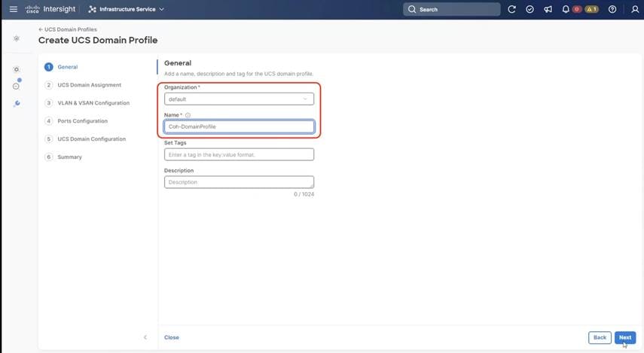Open the Organization dropdown
This screenshot has height=353, width=644.
click(x=239, y=99)
